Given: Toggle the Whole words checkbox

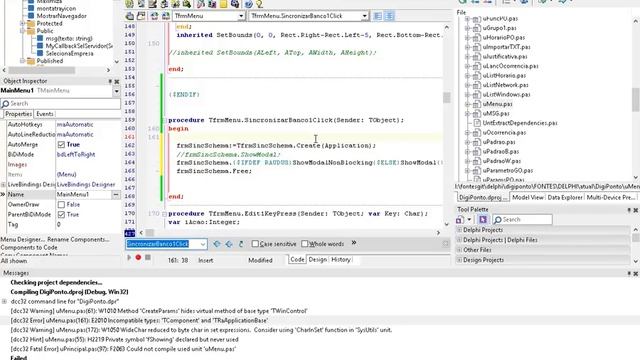Looking at the screenshot, I should tap(304, 244).
